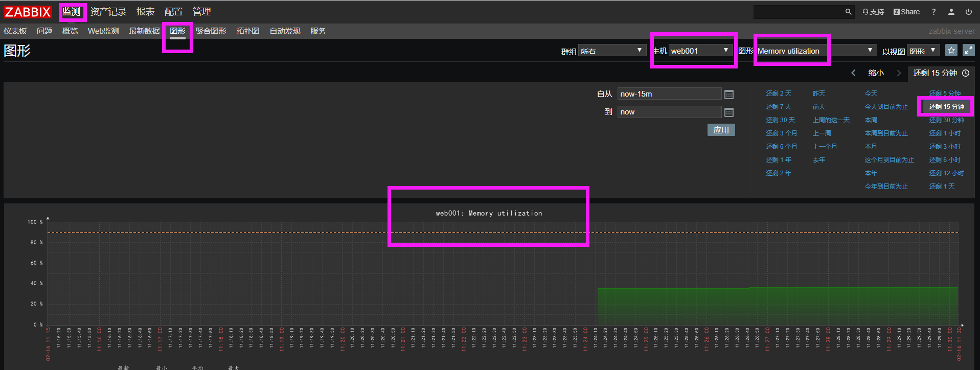Go to 概览 submenu
Viewport: 980px width, 370px height.
pyautogui.click(x=70, y=31)
